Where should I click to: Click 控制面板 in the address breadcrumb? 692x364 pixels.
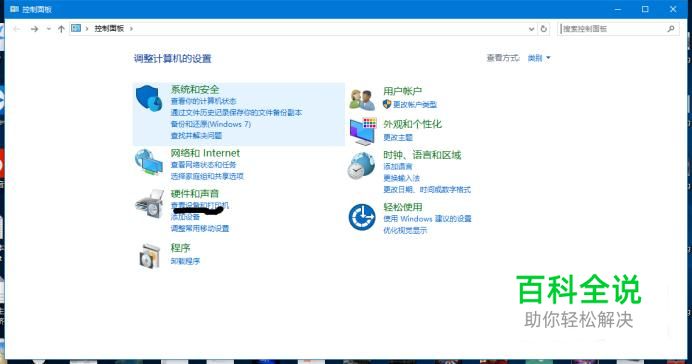[109, 29]
